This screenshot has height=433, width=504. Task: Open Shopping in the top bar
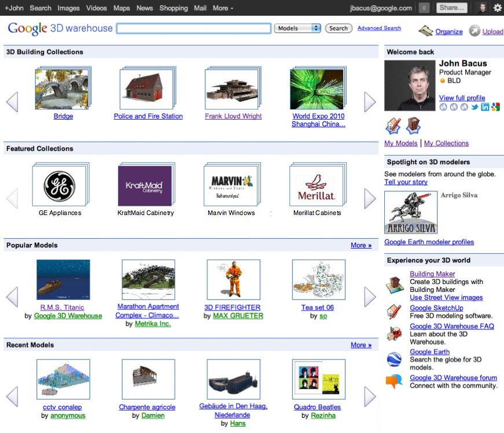[174, 8]
